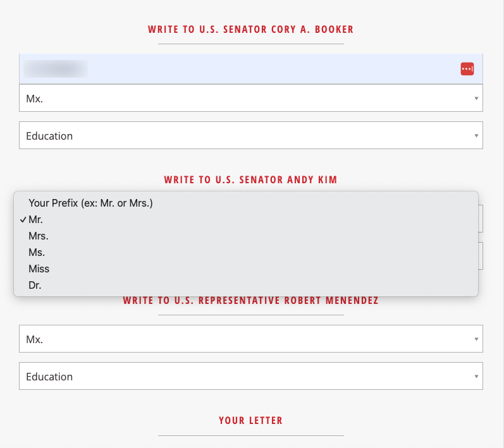Pick 'Ms.' from the prefix options
The height and width of the screenshot is (448, 504).
pyautogui.click(x=246, y=252)
